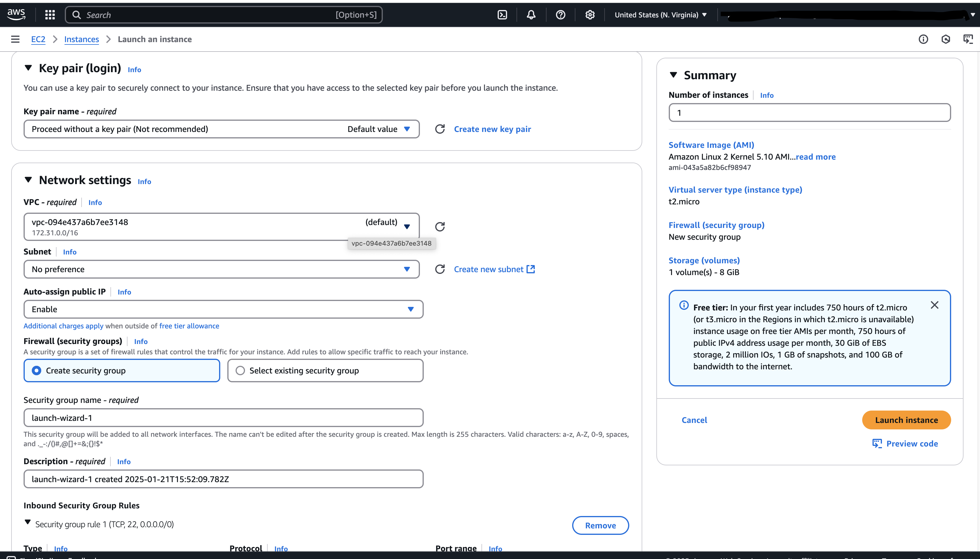Open CloudShell terminal icon in top bar
Viewport: 980px width, 559px height.
[502, 15]
